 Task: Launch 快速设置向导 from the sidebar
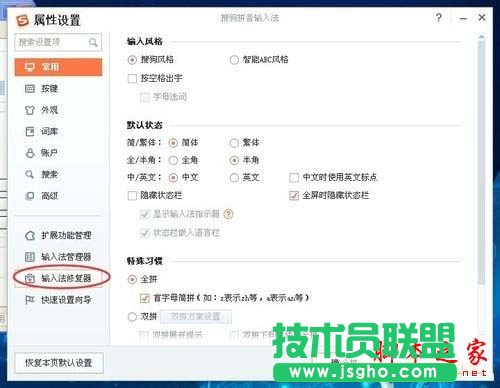click(58, 300)
